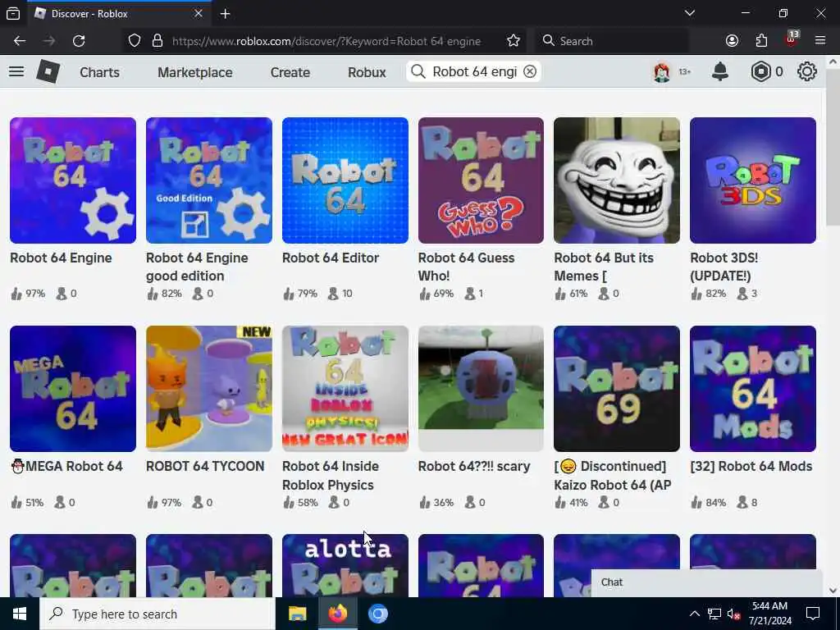840x630 pixels.
Task: Switch to Firefox in the taskbar
Action: [x=337, y=614]
